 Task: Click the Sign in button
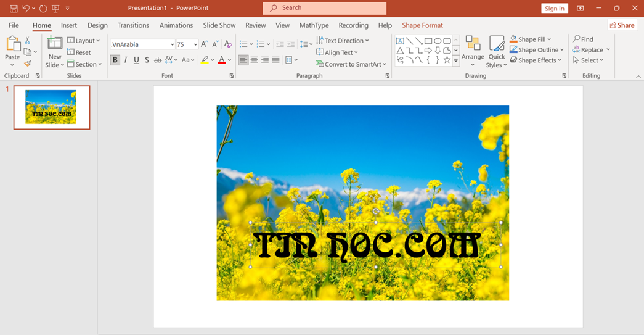(x=554, y=8)
